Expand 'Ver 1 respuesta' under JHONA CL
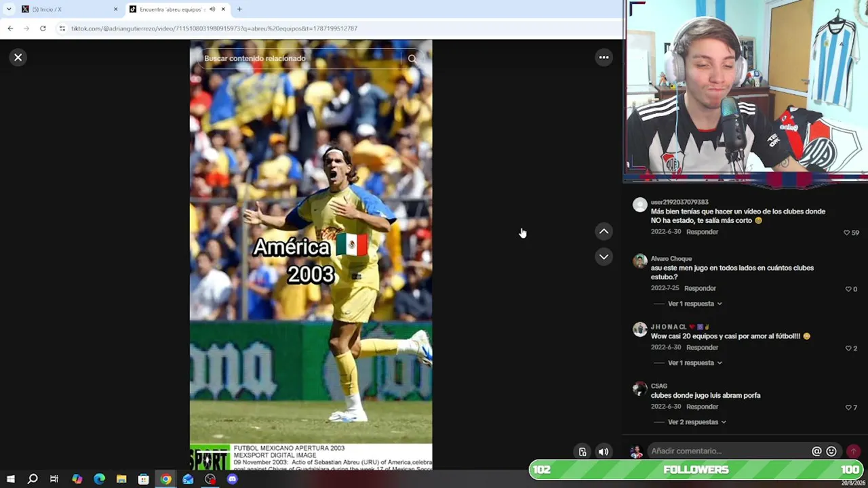 click(x=695, y=363)
